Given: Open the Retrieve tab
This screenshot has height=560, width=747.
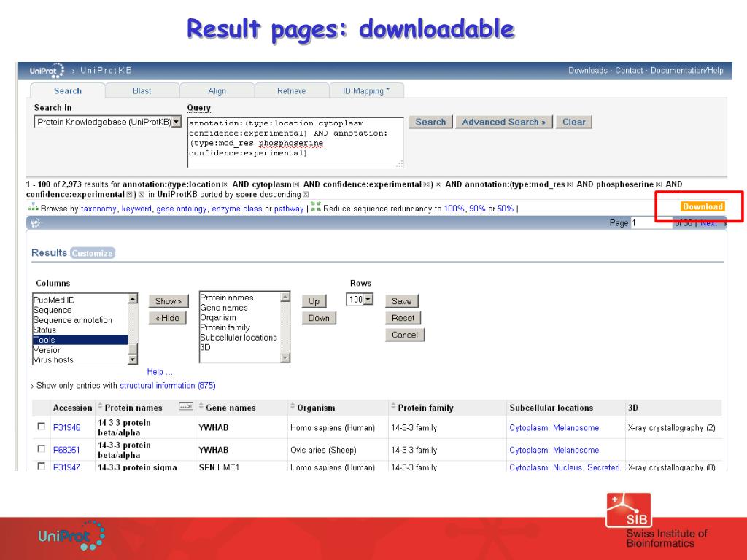Looking at the screenshot, I should click(292, 90).
